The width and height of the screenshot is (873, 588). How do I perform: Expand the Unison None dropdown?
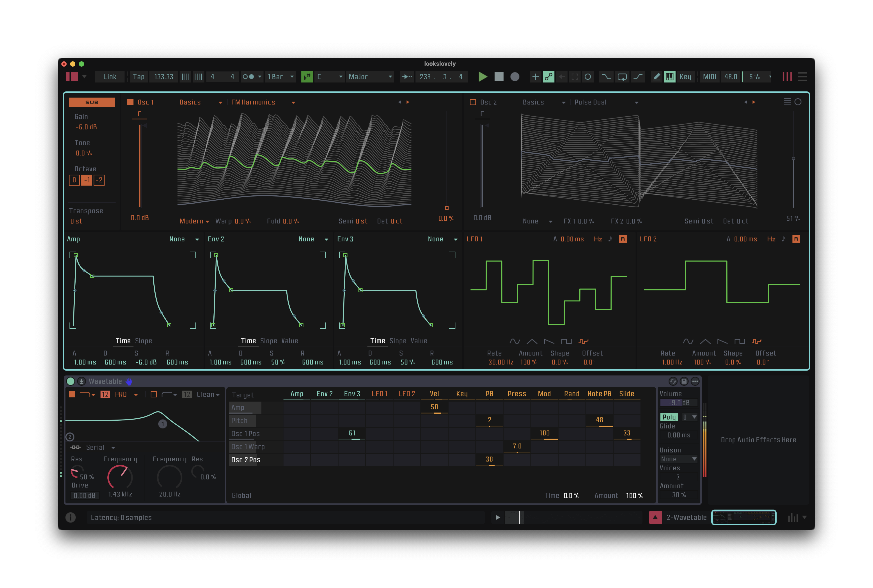pos(678,459)
